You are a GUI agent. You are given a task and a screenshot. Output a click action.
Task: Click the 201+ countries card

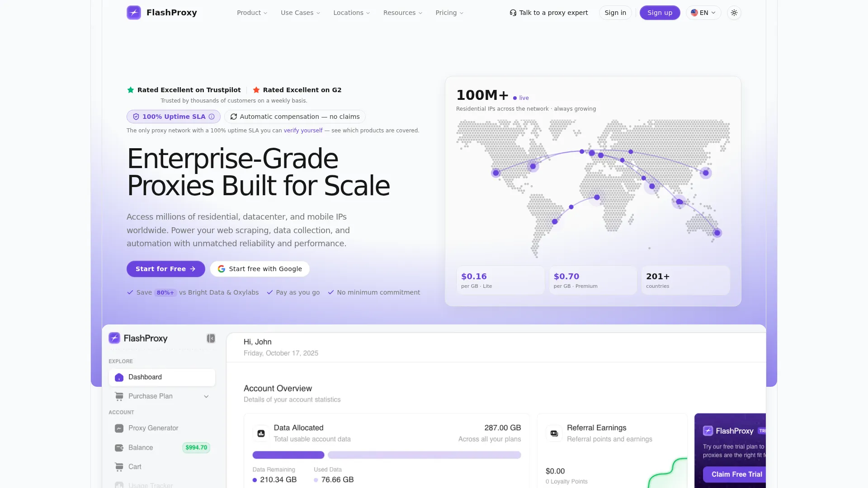click(x=685, y=280)
